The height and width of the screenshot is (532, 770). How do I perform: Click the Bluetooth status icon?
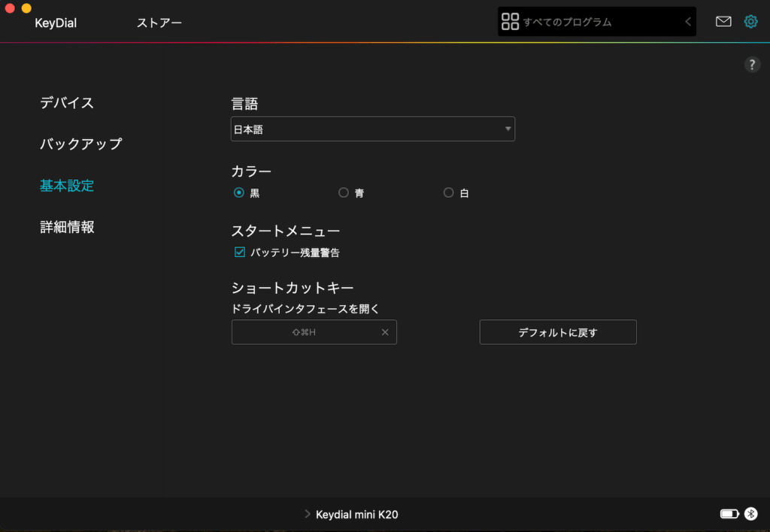[752, 514]
